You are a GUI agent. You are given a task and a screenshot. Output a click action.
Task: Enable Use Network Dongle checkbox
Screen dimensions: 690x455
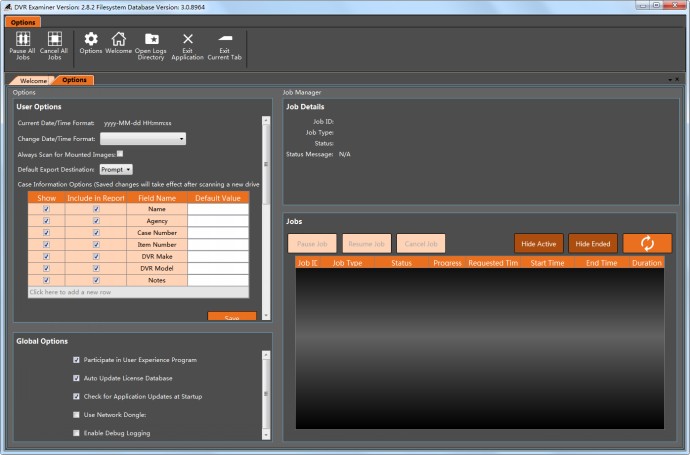76,415
